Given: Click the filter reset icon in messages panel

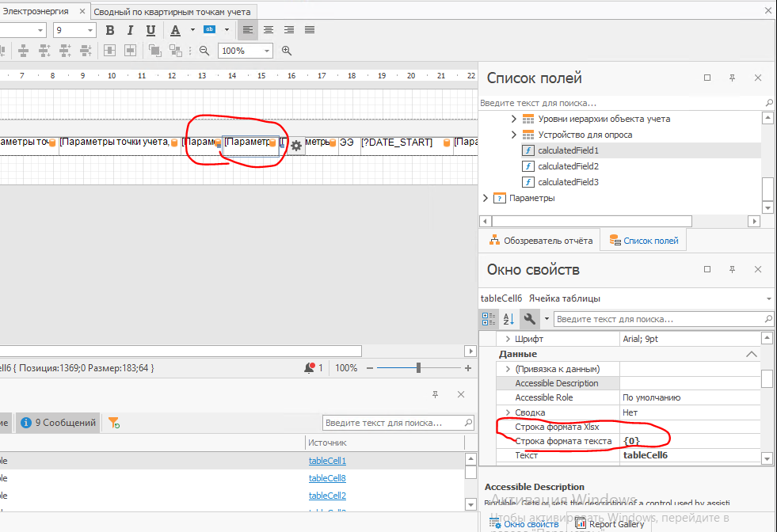Looking at the screenshot, I should (x=114, y=423).
